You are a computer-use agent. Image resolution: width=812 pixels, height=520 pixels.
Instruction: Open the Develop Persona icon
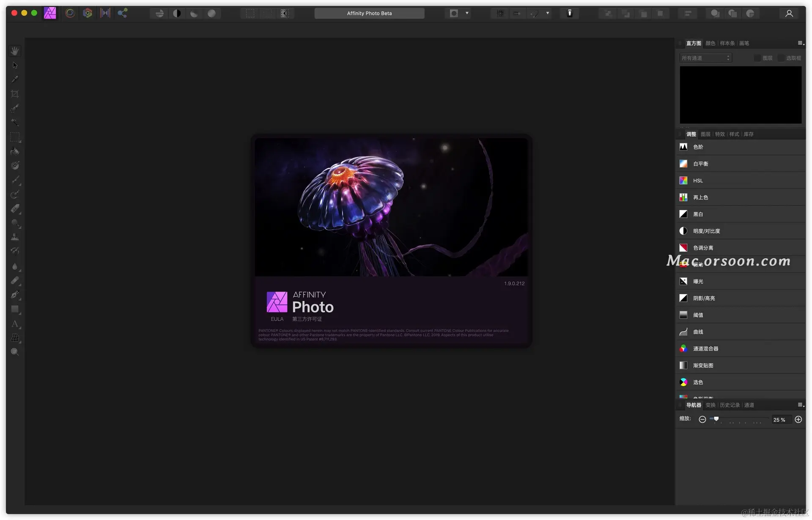88,13
